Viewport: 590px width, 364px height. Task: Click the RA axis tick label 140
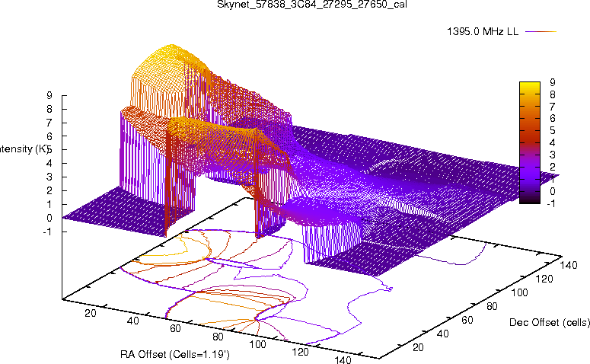pyautogui.click(x=343, y=360)
